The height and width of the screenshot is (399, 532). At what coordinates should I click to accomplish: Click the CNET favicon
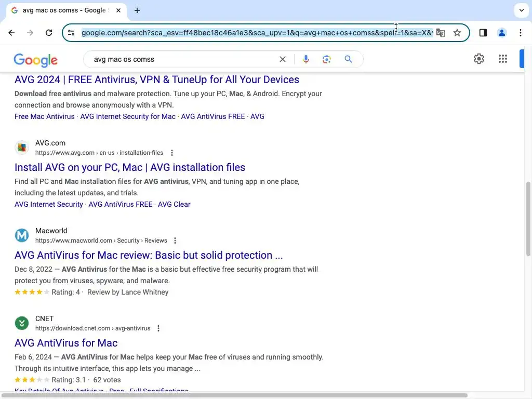22,323
